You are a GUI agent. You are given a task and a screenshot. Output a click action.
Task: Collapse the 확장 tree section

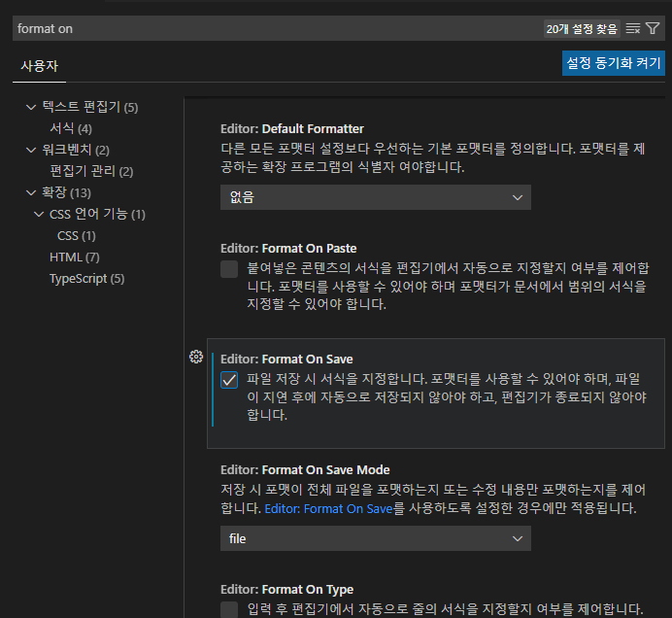31,193
